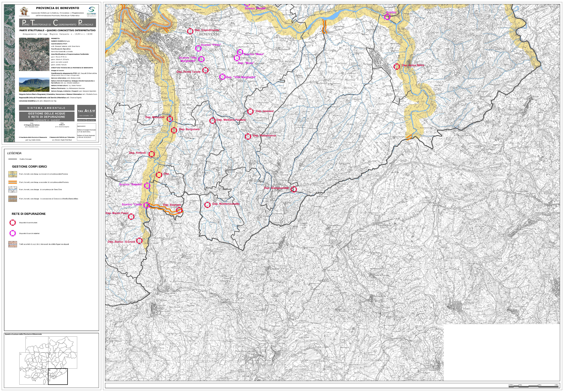Select the Dep. Bagnara red marker
This screenshot has height=392, width=564.
click(179, 210)
